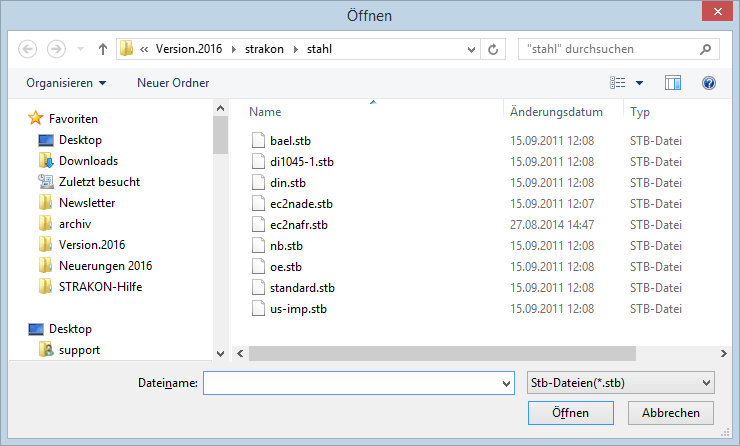The width and height of the screenshot is (740, 446).
Task: Click Neuer Ordner in toolbar
Action: 173,83
